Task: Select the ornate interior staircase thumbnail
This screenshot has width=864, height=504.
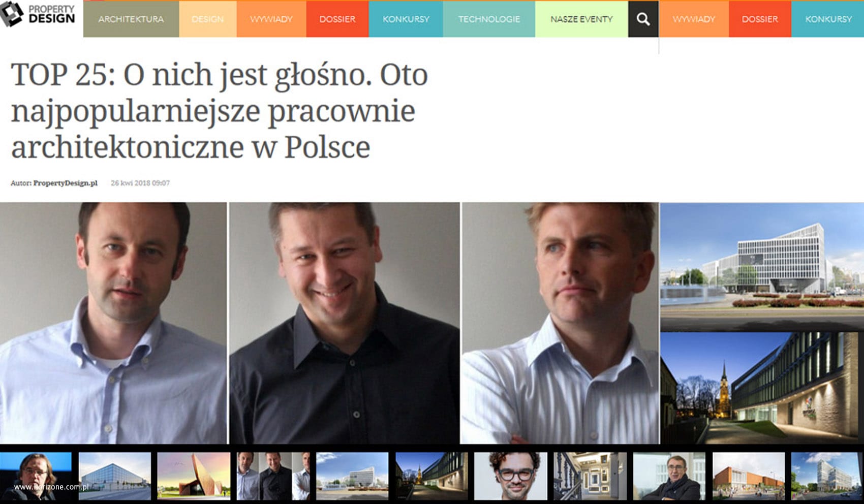Action: 590,476
